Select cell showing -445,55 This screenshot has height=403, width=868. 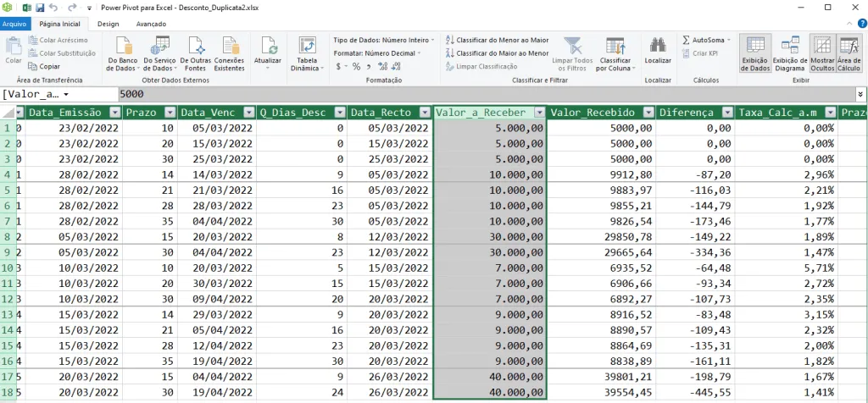pos(696,392)
